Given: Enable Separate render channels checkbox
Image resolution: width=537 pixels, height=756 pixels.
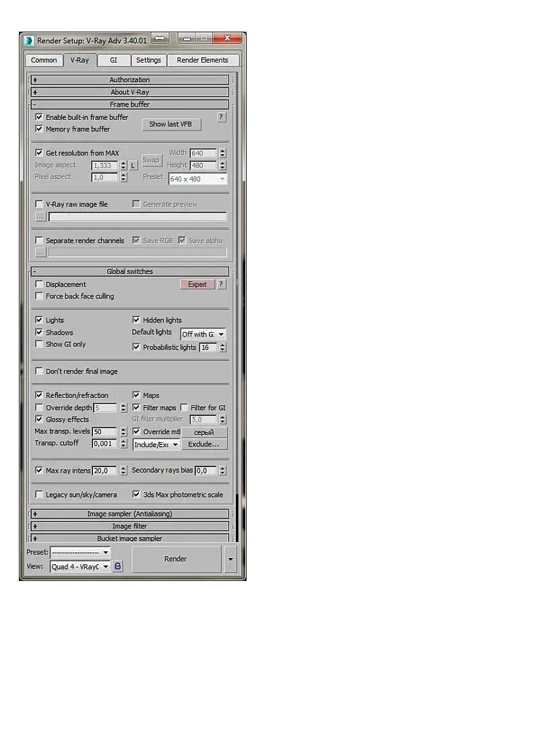Looking at the screenshot, I should point(39,240).
